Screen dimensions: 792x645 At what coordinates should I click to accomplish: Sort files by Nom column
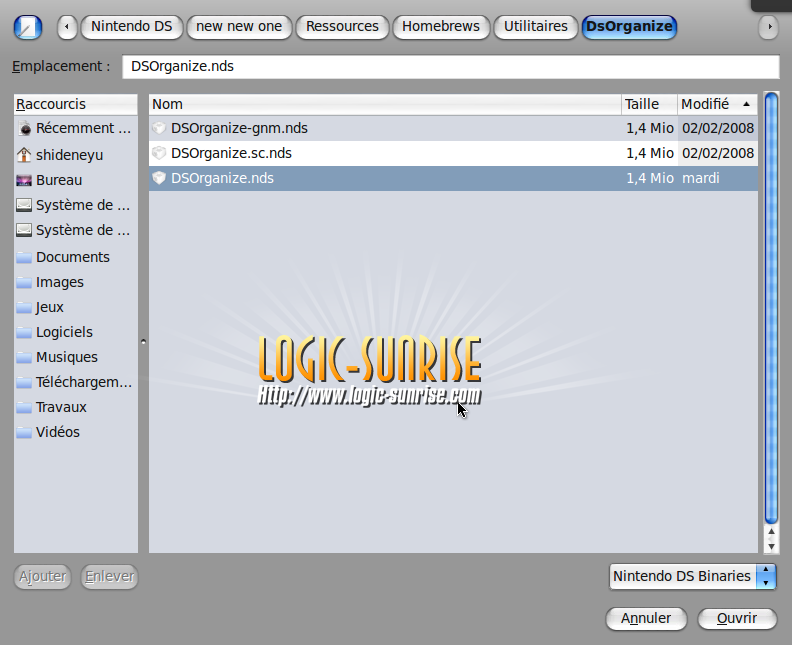(x=385, y=104)
